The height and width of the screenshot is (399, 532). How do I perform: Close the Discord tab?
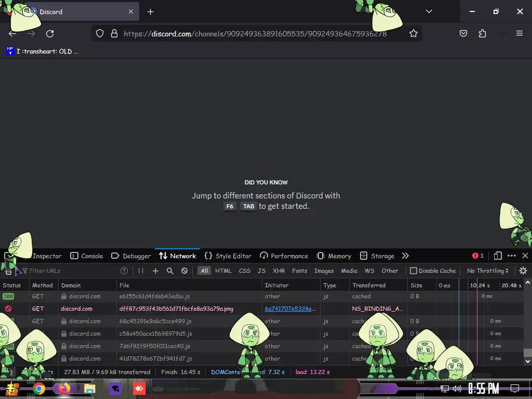point(131,11)
